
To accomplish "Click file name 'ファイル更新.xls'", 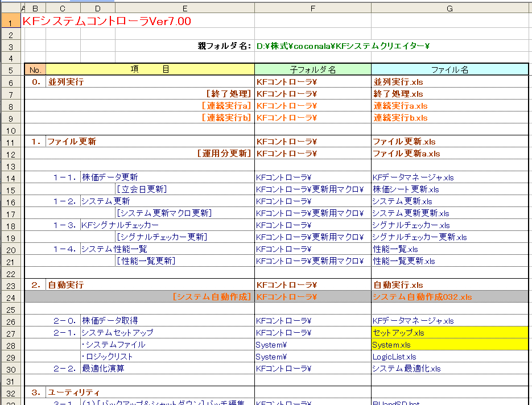I will (404, 142).
